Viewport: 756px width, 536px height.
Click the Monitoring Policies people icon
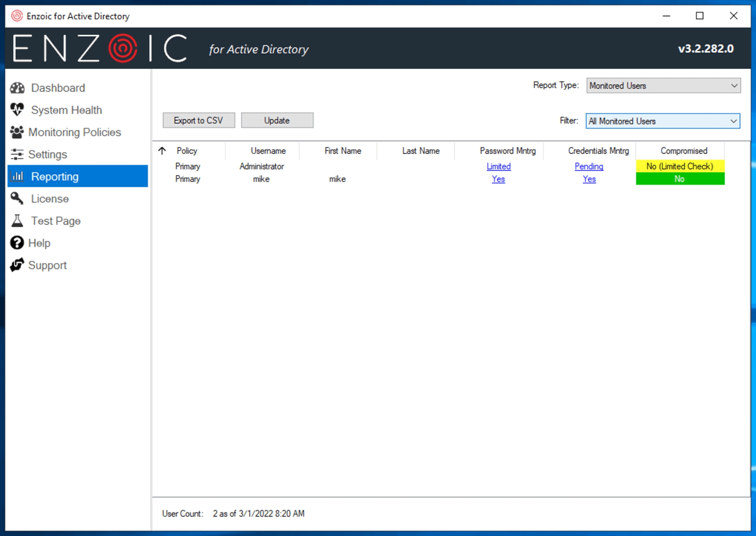(17, 132)
